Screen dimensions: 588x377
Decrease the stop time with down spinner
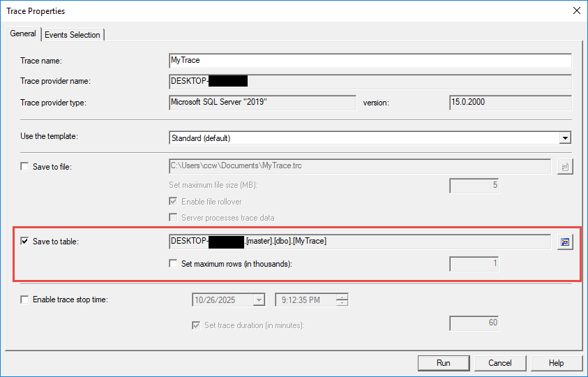(x=342, y=303)
